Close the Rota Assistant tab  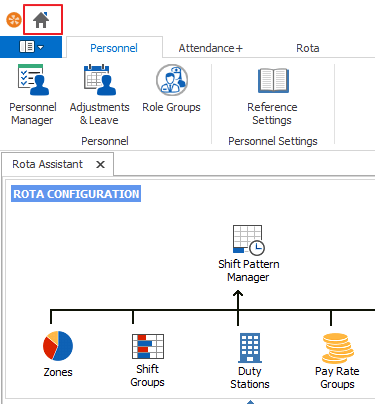click(x=100, y=164)
